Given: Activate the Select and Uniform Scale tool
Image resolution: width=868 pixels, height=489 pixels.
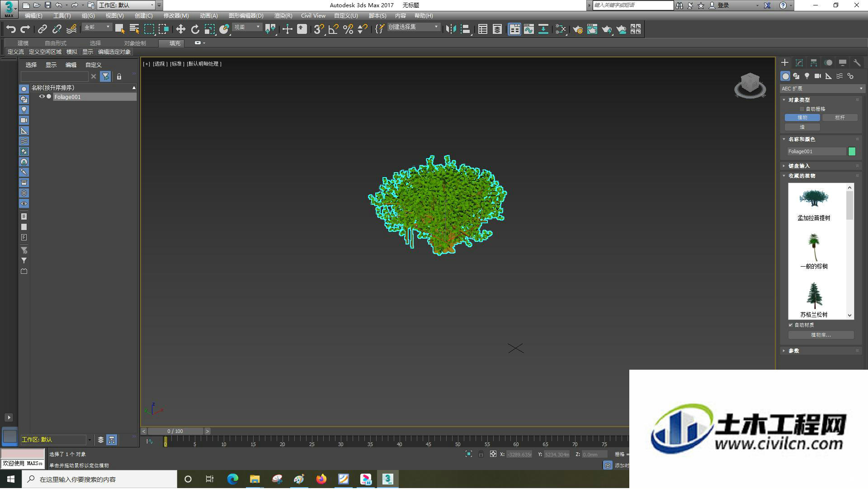Looking at the screenshot, I should [210, 29].
